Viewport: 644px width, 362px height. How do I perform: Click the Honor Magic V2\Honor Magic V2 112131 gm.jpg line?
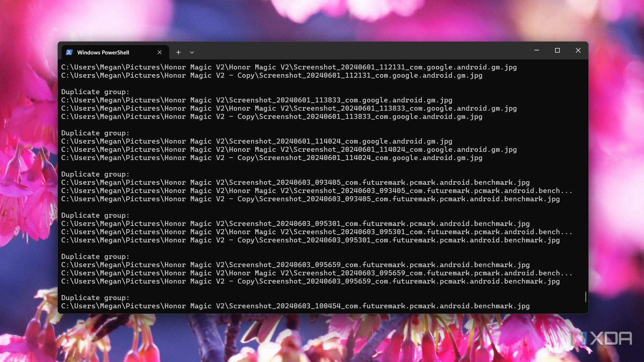[x=289, y=67]
